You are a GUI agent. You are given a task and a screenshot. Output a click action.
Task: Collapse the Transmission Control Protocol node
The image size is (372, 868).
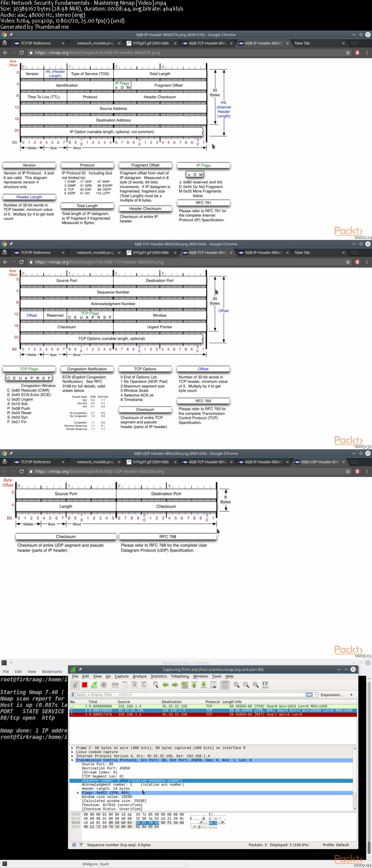point(72,760)
